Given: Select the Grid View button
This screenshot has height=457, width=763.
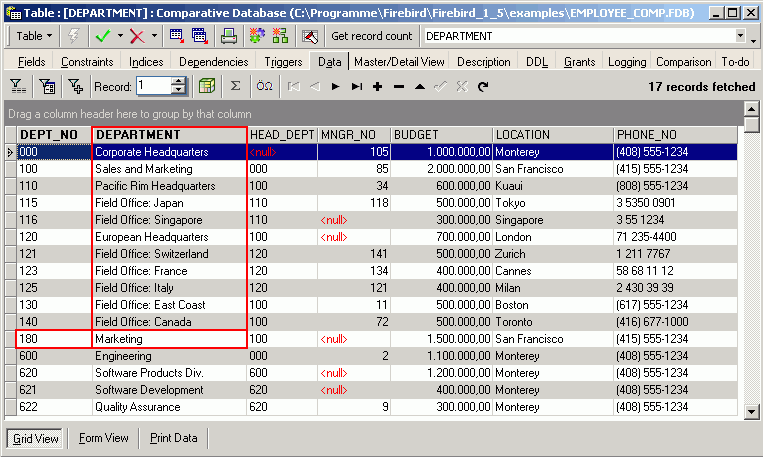Looking at the screenshot, I should (35, 439).
